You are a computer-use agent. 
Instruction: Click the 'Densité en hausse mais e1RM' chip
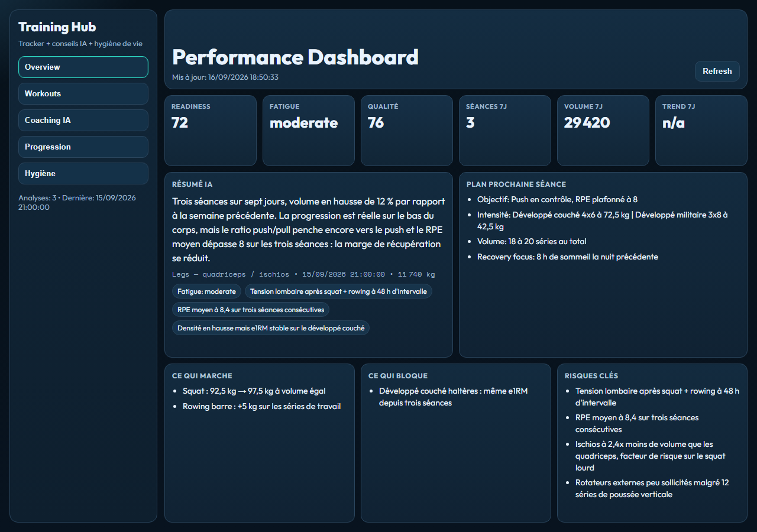tap(271, 328)
